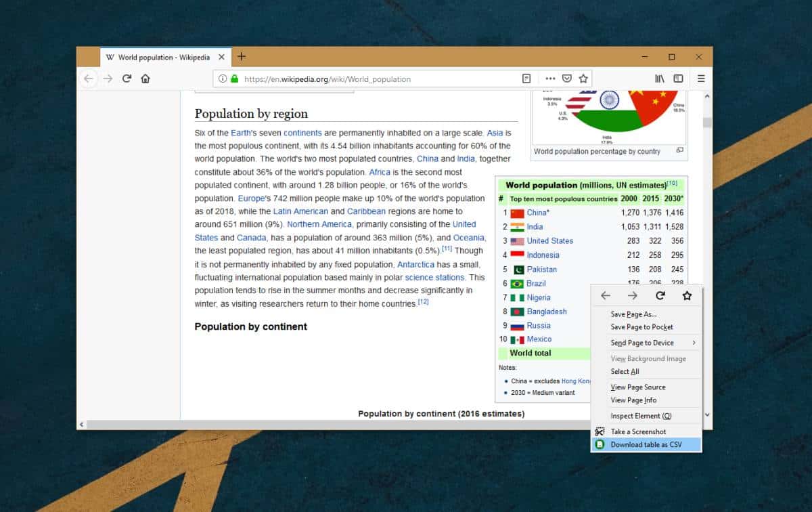Click the forward arrow in the context menu
This screenshot has height=512, width=812.
tap(633, 296)
